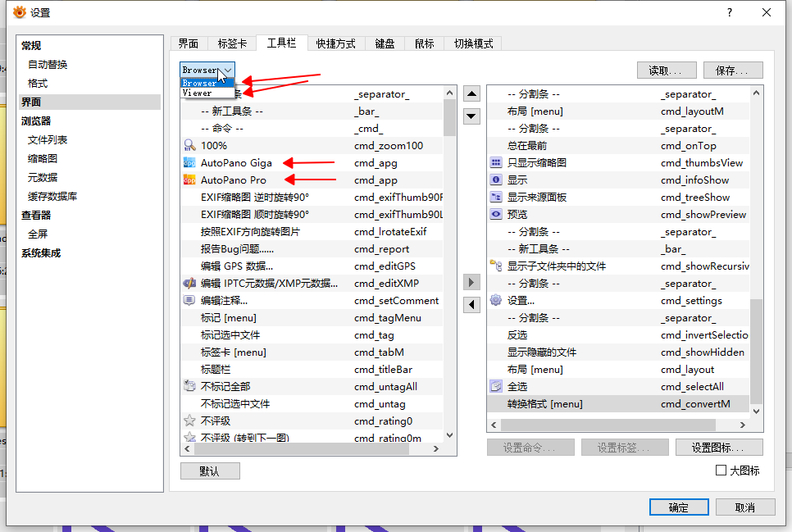792x532 pixels.
Task: Click left list vertical scrollbar down arrow
Action: [449, 435]
